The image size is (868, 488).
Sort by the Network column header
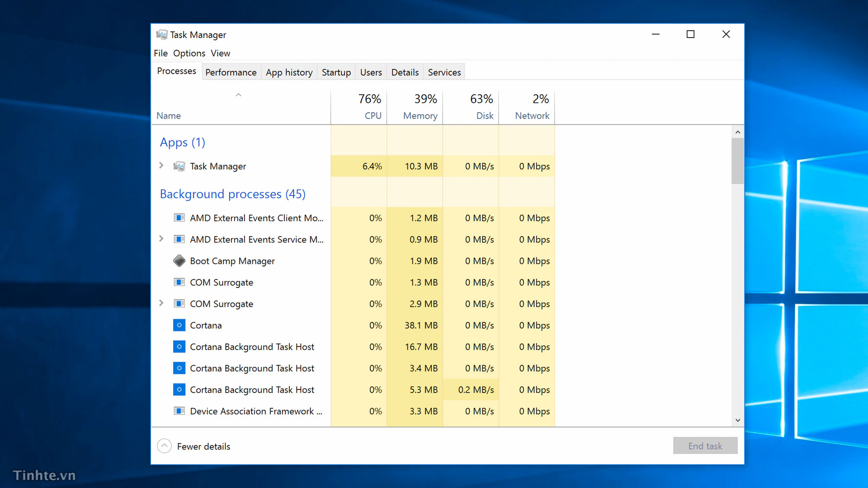527,107
